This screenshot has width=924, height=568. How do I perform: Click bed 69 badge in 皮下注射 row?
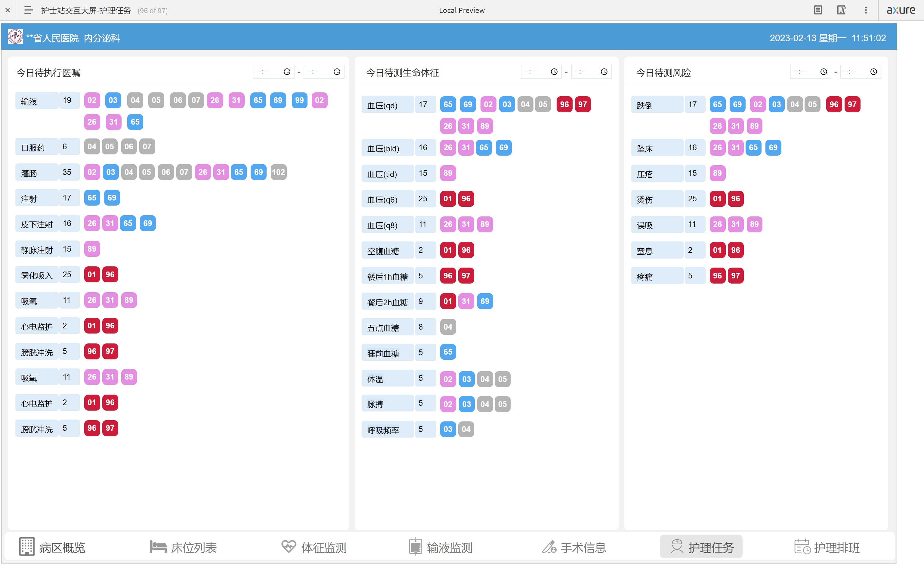pos(147,223)
